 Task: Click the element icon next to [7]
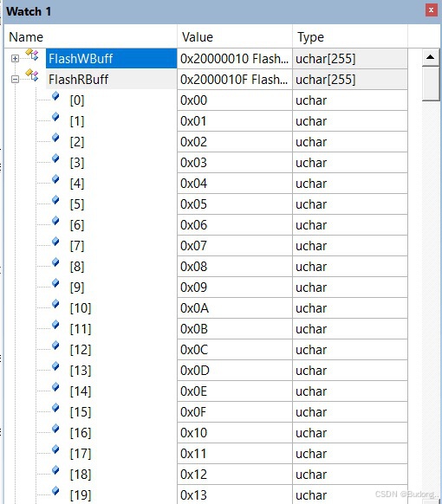point(55,242)
